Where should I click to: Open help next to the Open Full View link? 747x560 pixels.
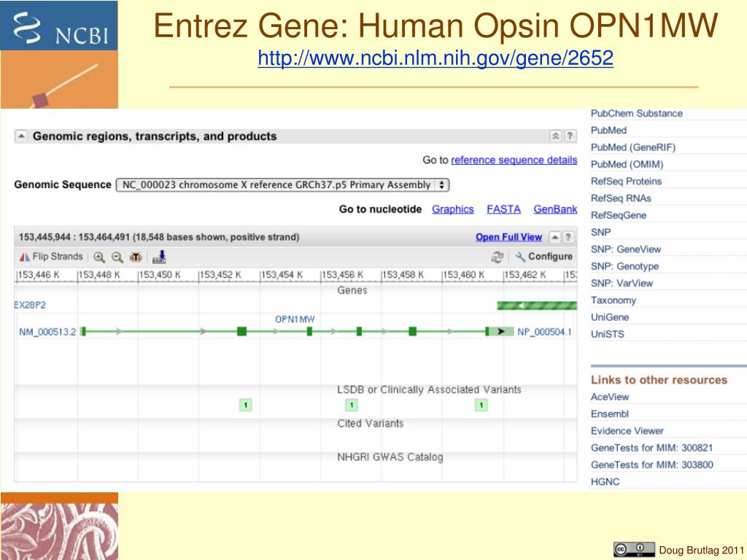[x=568, y=237]
